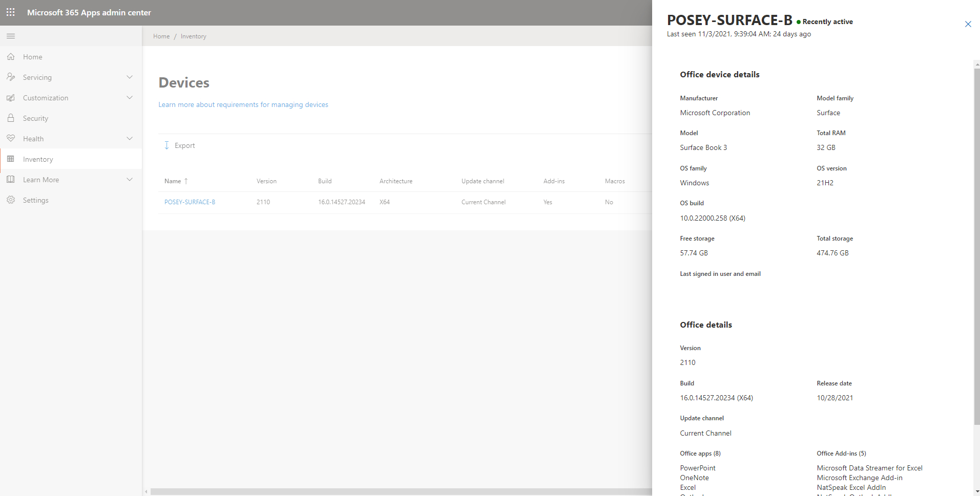The width and height of the screenshot is (980, 496).
Task: Collapse the navigation hamburger menu
Action: click(x=11, y=36)
